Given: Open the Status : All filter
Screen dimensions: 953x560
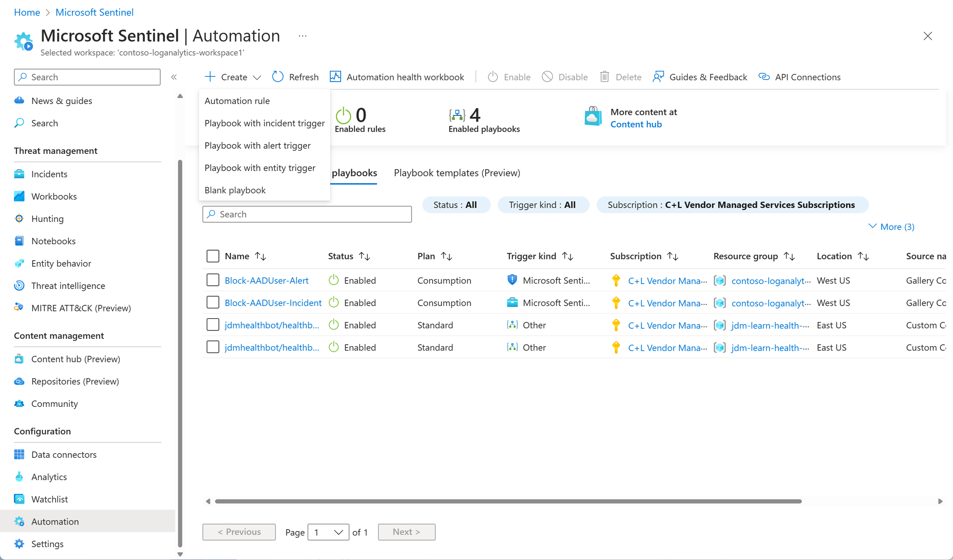Looking at the screenshot, I should (x=456, y=205).
